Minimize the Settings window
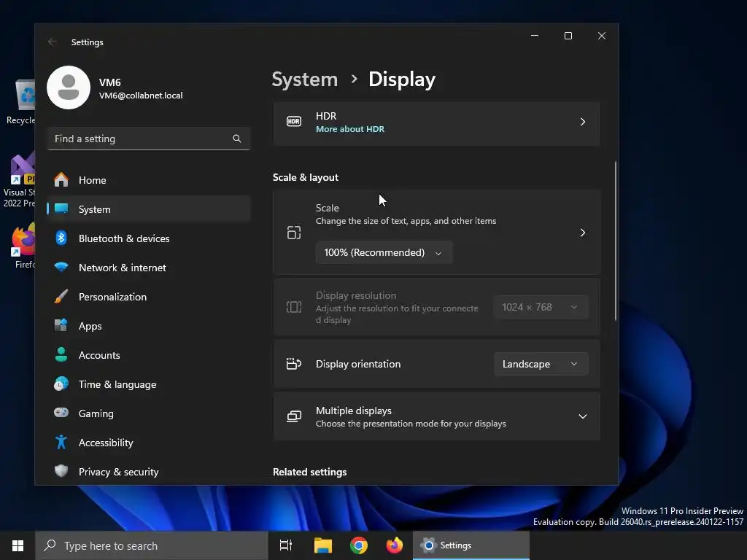Viewport: 747px width, 560px height. [x=535, y=36]
